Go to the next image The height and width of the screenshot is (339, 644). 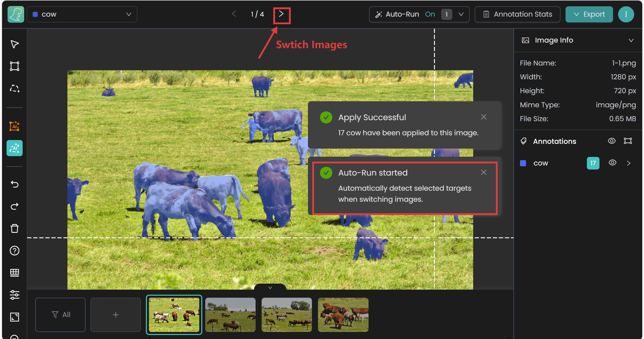point(281,14)
